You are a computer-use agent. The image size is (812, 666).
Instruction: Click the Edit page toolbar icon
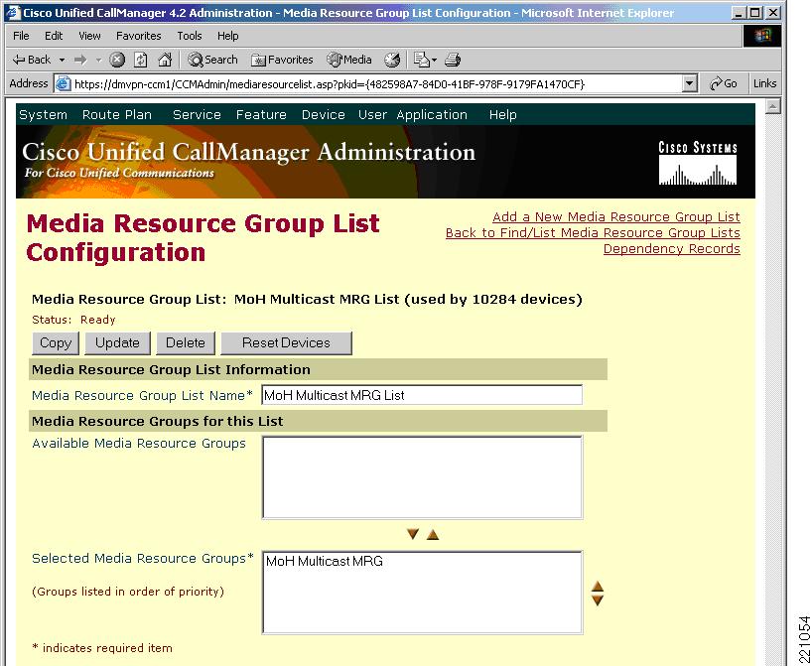click(x=421, y=61)
